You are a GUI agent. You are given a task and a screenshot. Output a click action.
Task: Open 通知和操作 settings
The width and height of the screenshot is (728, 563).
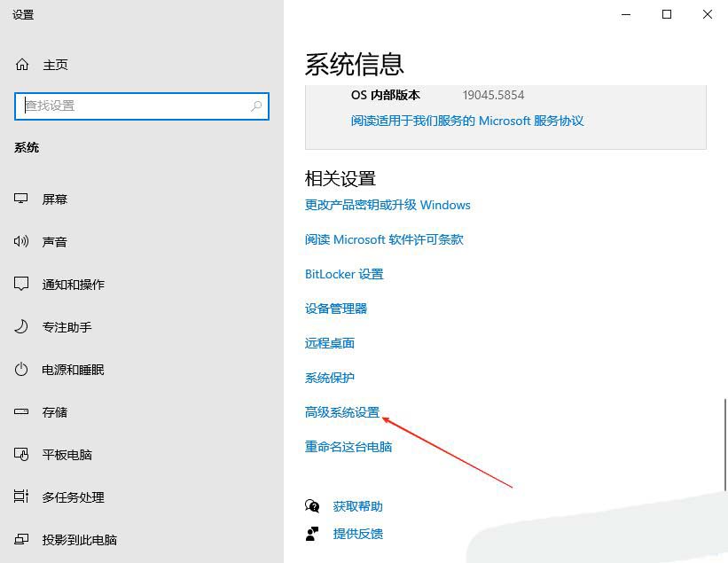pyautogui.click(x=73, y=285)
